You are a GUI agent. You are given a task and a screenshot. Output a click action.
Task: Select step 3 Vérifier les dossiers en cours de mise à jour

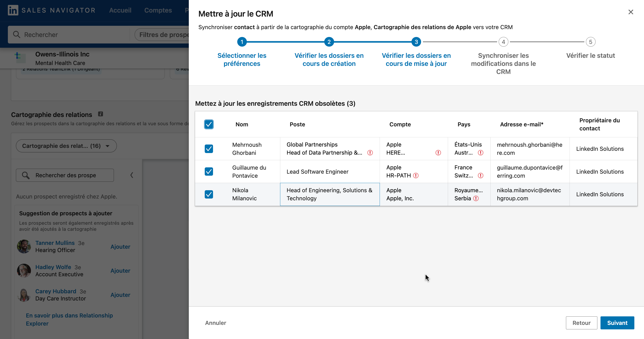[x=416, y=42]
